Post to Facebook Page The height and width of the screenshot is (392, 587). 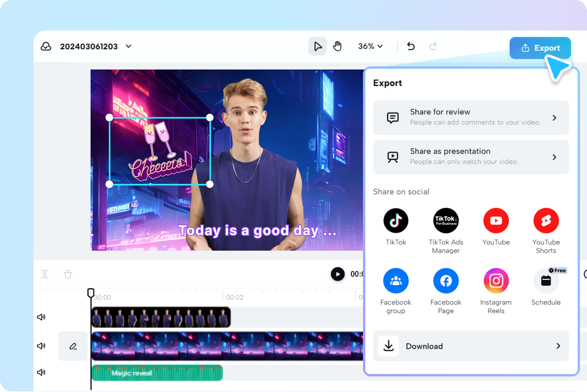click(446, 281)
